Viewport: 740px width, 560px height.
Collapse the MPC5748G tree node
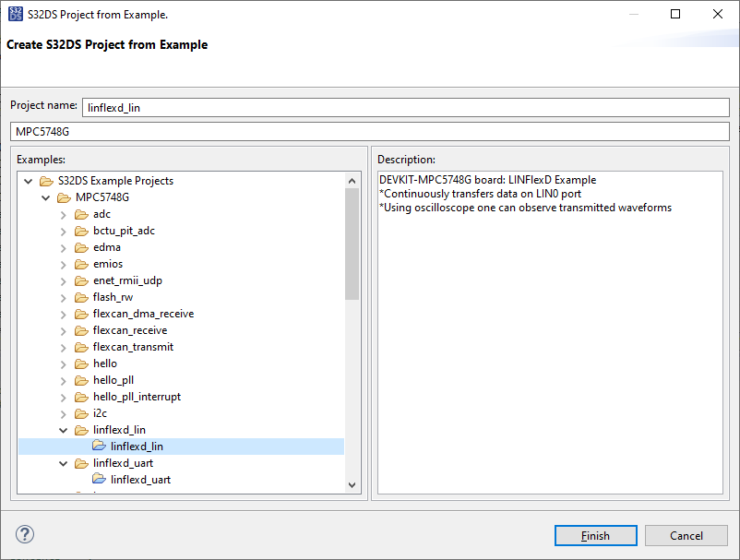pos(45,197)
